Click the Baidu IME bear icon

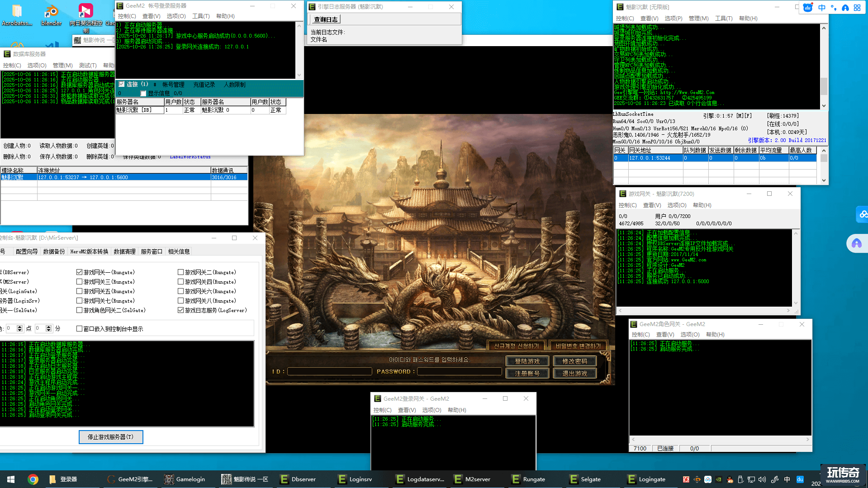[808, 8]
